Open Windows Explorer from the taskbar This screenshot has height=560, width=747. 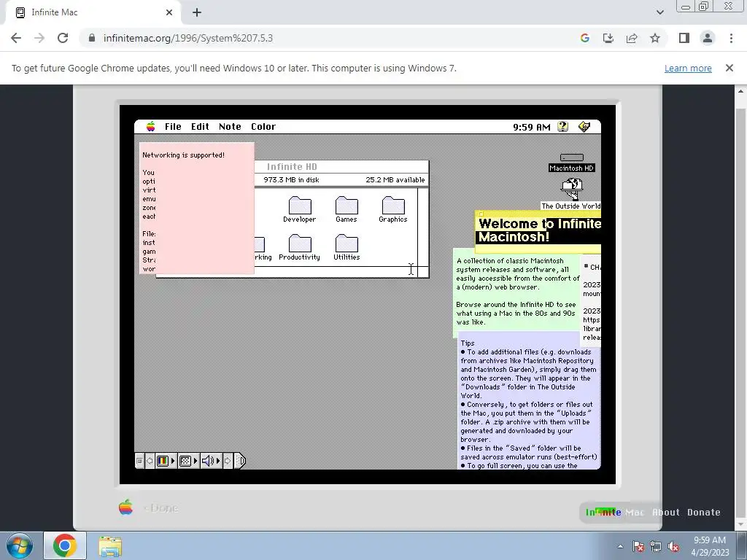pyautogui.click(x=110, y=546)
